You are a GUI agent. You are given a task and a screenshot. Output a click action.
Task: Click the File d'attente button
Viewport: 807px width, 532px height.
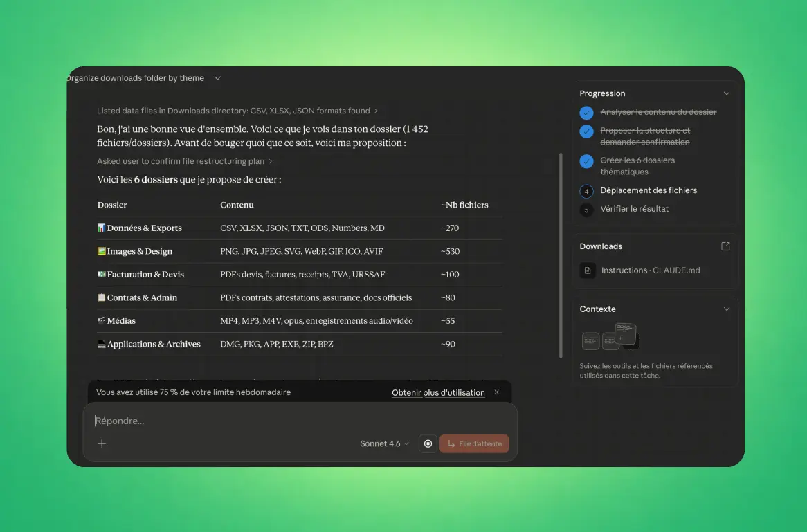[474, 443]
